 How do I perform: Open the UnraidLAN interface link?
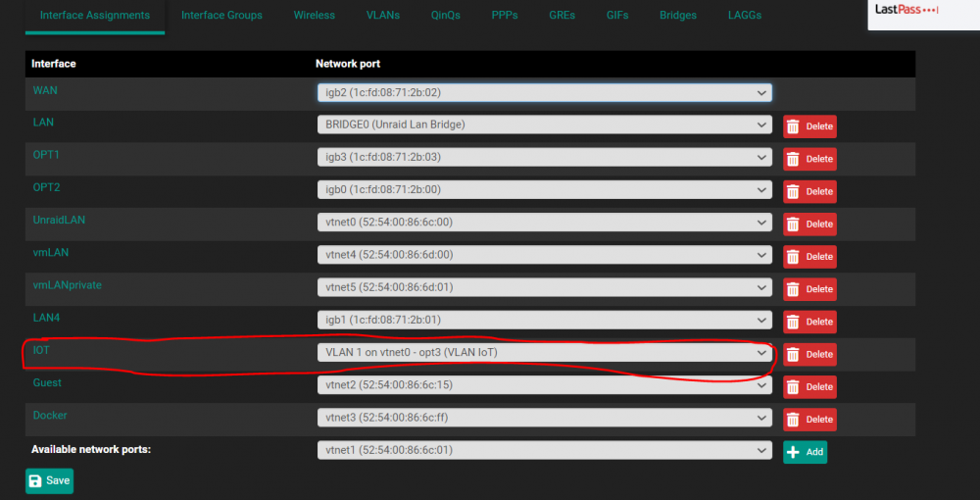(59, 220)
